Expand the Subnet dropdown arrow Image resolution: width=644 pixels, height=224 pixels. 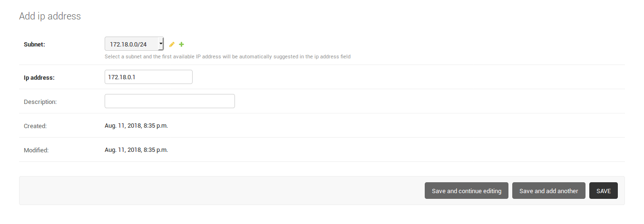click(x=161, y=44)
